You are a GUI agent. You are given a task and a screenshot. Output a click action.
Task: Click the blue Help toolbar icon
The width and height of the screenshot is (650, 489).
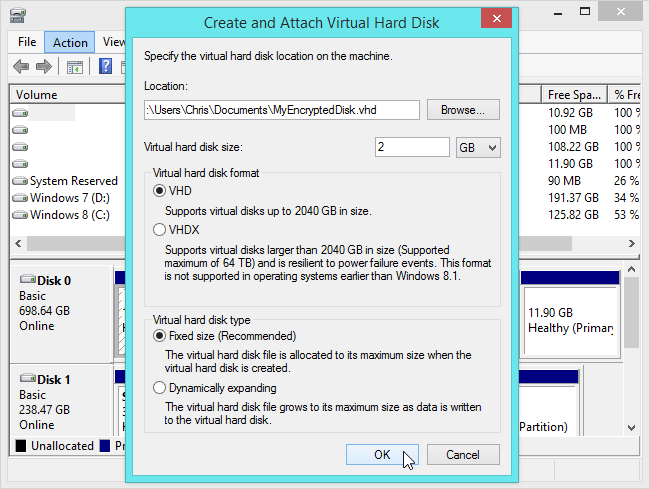tap(105, 66)
